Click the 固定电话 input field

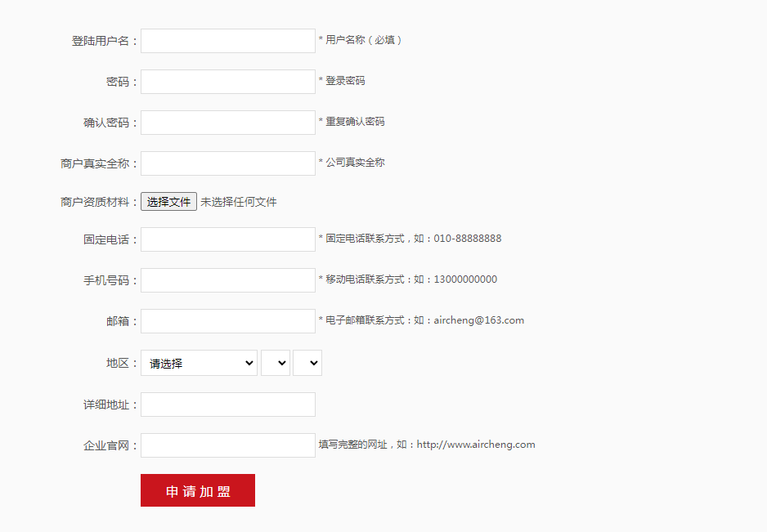click(227, 239)
